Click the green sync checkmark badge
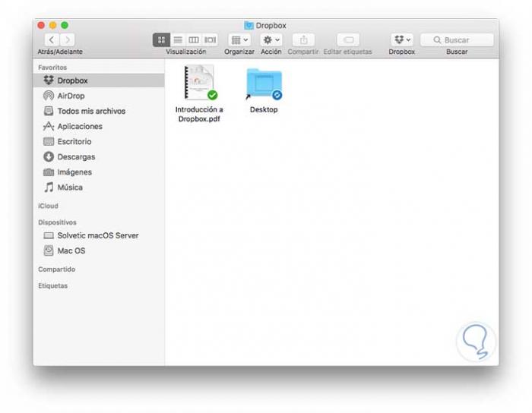Screen dimensions: 532x413 coord(212,95)
